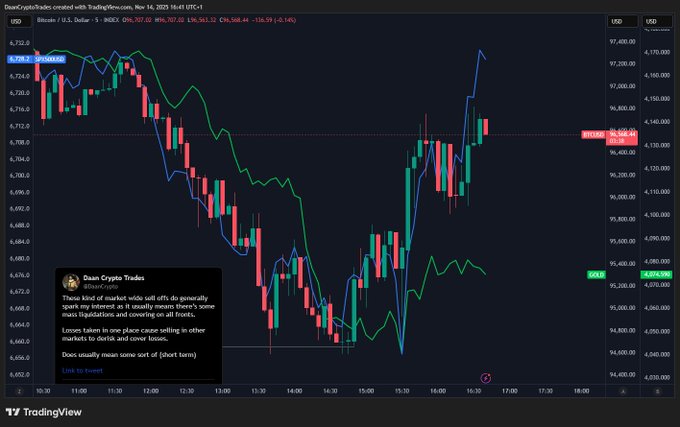Toggle the 'B' scale button under the gold axis
Viewport: 680px width, 427px height.
pos(657,391)
